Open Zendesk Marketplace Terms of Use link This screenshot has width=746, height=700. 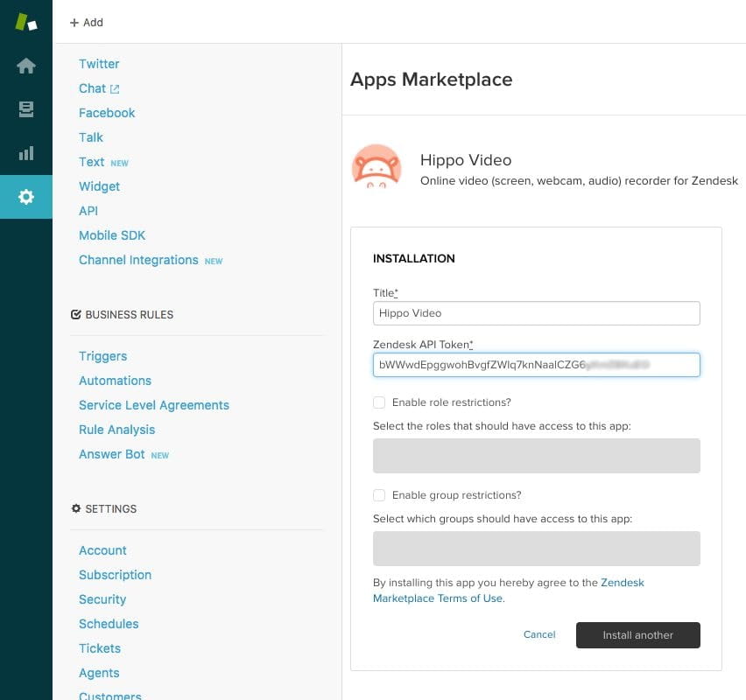click(438, 598)
